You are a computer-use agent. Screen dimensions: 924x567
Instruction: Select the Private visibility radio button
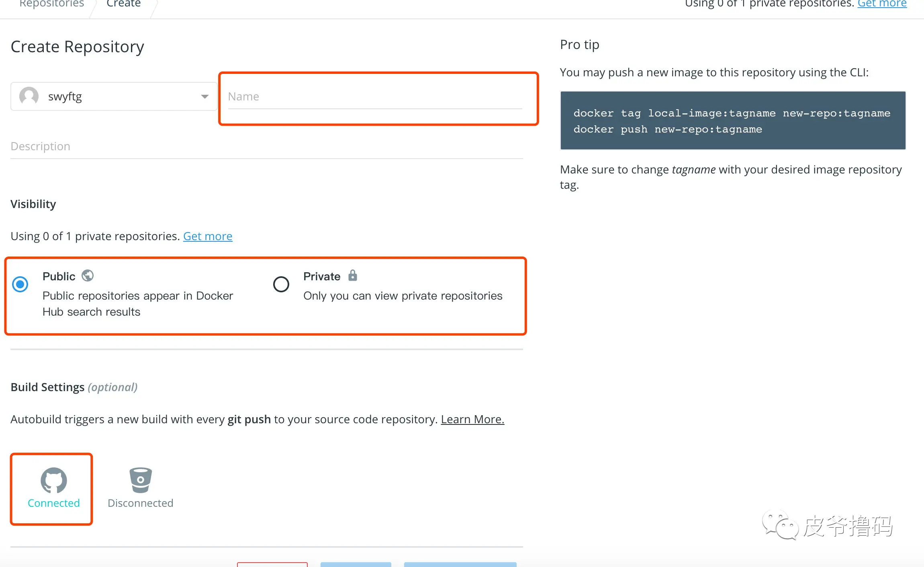(281, 284)
